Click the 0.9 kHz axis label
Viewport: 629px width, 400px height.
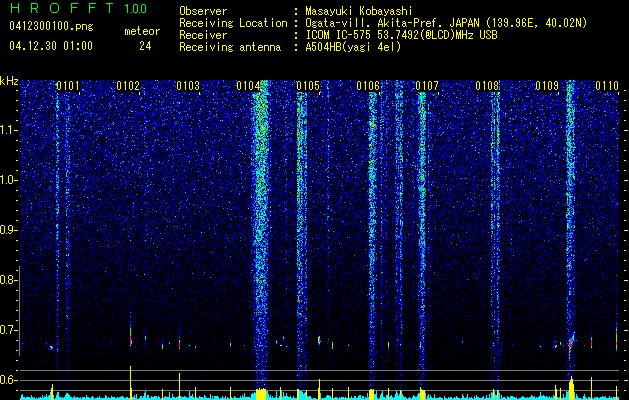(7, 230)
